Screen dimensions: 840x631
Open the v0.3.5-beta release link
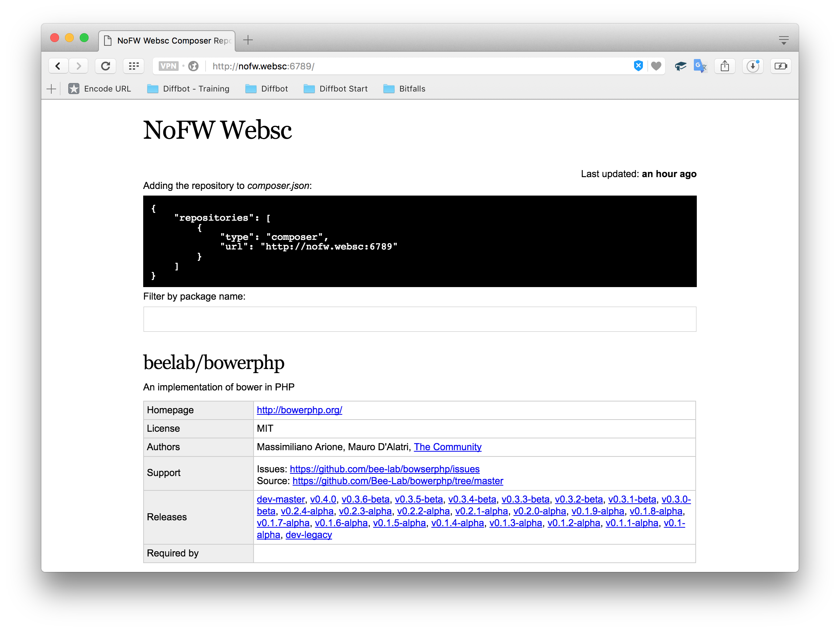pyautogui.click(x=419, y=499)
